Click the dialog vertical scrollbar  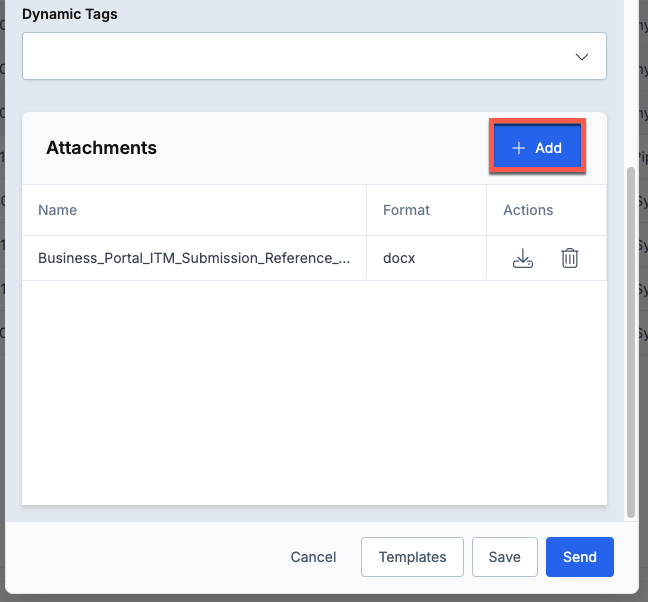tap(631, 342)
